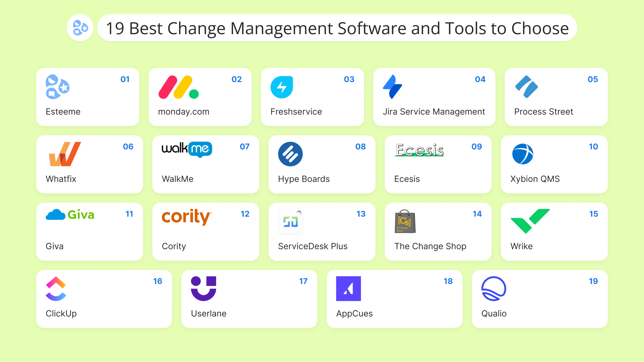Select the ServiceDesk Plus text label
Screen dimensions: 644x362
[313, 246]
